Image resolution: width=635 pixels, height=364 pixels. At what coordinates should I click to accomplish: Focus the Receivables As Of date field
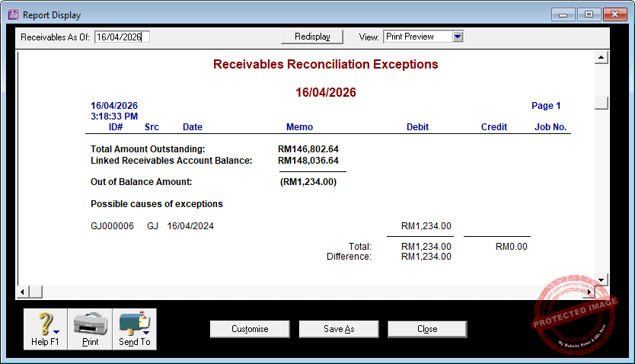click(x=122, y=37)
